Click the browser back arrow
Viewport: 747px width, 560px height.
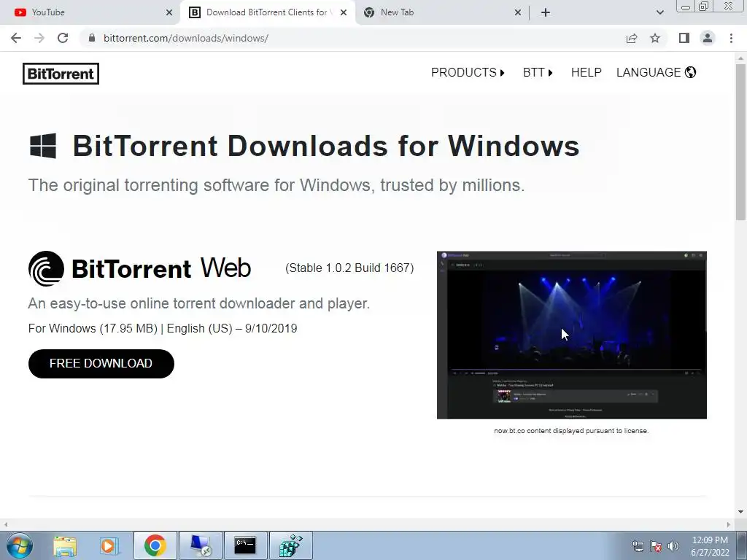click(x=16, y=38)
